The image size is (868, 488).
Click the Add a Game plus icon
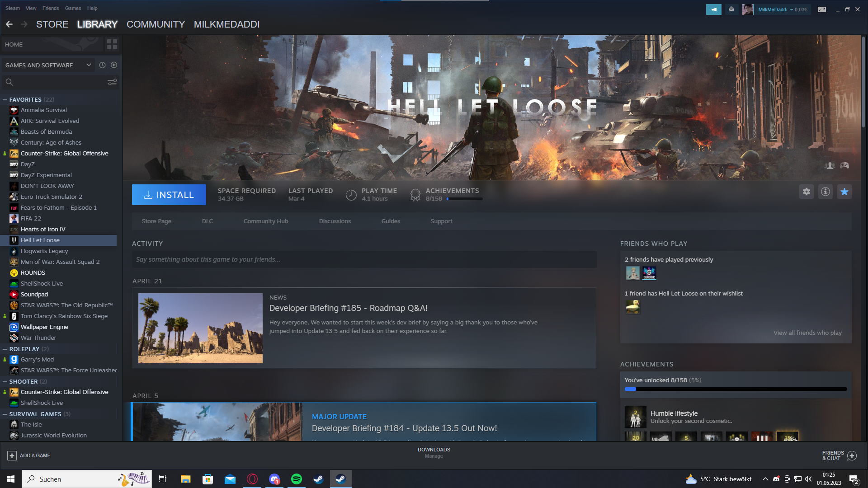coord(12,455)
